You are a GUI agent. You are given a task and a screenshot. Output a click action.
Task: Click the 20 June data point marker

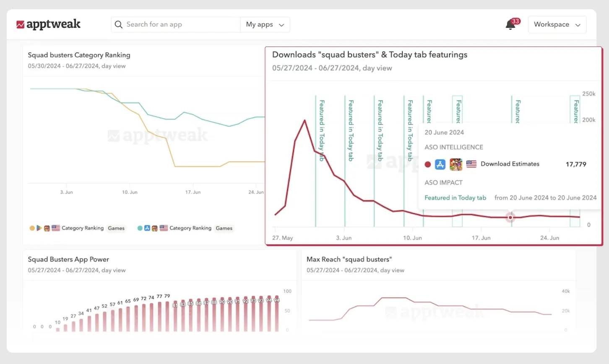pos(510,217)
